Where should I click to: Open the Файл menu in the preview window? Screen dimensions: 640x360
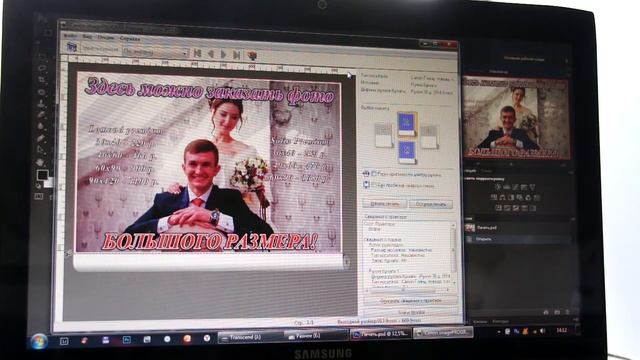pyautogui.click(x=71, y=37)
